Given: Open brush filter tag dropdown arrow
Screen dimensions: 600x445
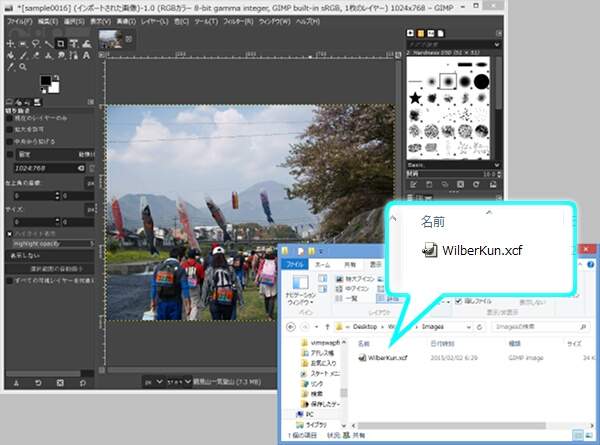Looking at the screenshot, I should click(x=497, y=45).
